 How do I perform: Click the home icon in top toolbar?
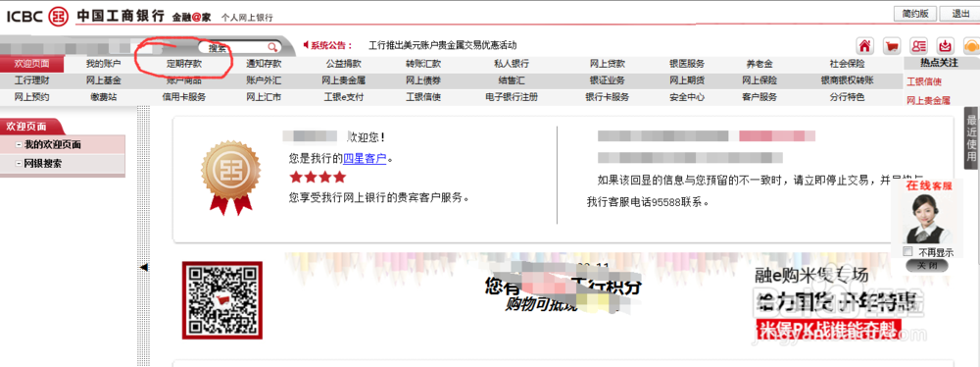[x=865, y=46]
